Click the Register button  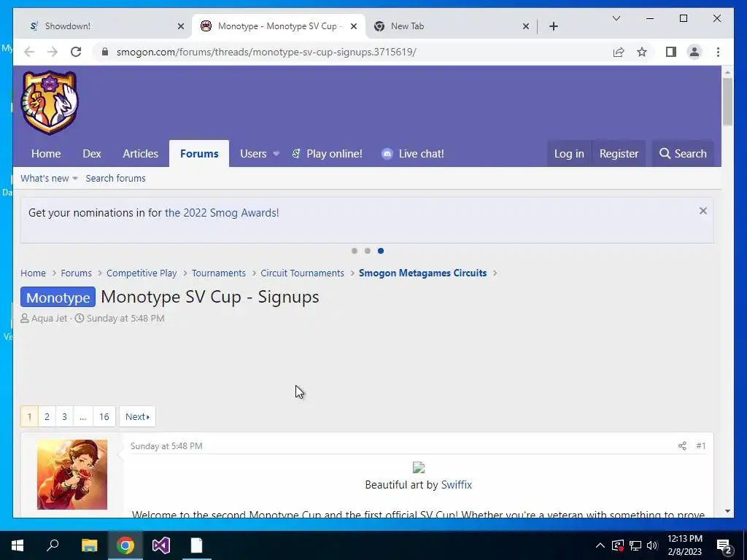pos(619,154)
